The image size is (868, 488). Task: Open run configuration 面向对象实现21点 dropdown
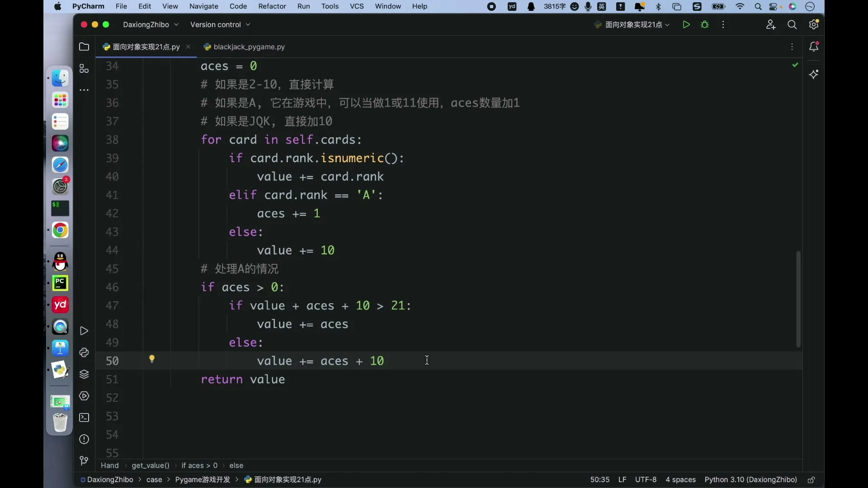pyautogui.click(x=632, y=25)
